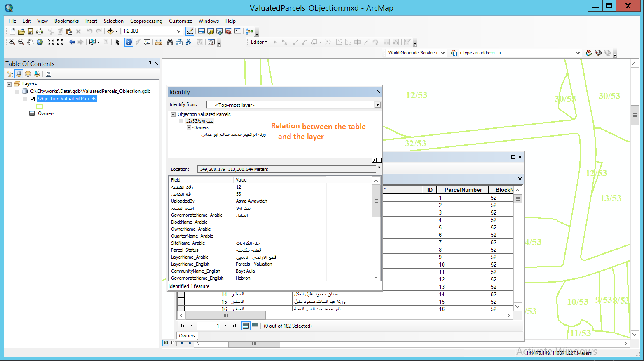The image size is (644, 361).
Task: Select the Measure ruler tool
Action: click(x=159, y=42)
